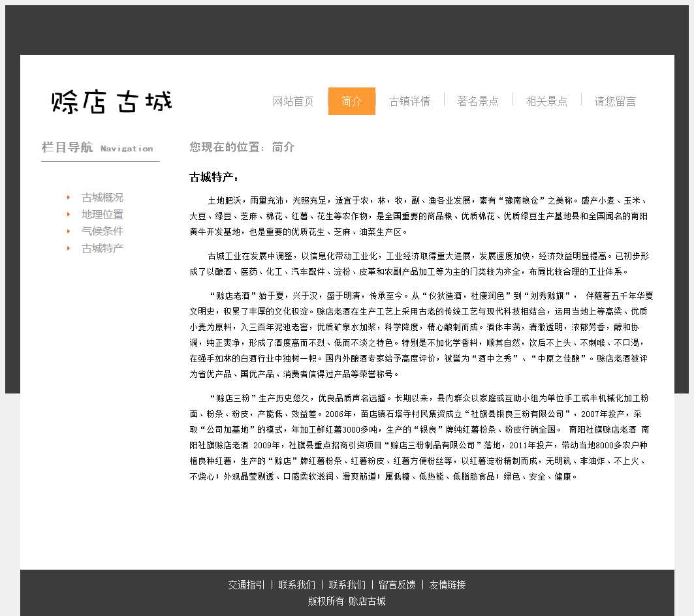The width and height of the screenshot is (694, 616).
Task: Click the orange arrow beside 古城概况
Action: pos(69,198)
